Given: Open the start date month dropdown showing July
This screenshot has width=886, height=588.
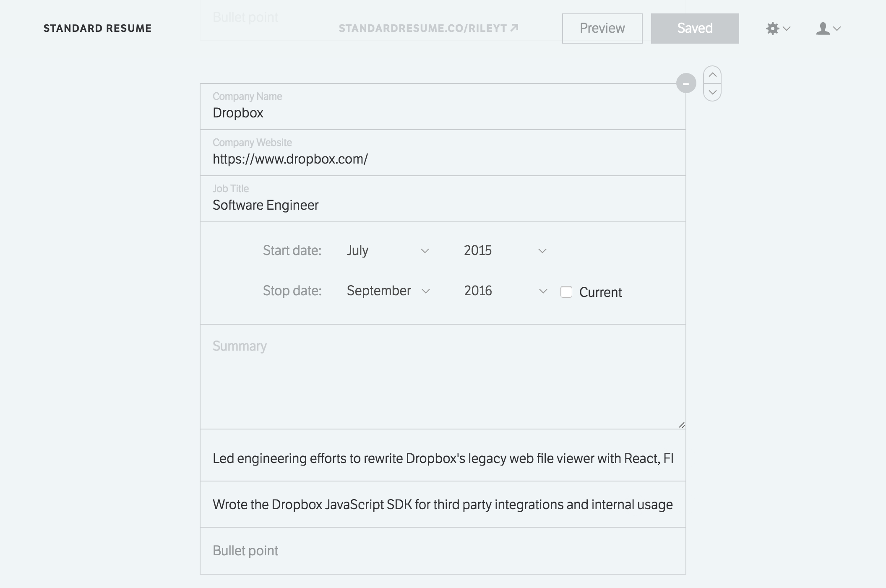Looking at the screenshot, I should point(387,250).
